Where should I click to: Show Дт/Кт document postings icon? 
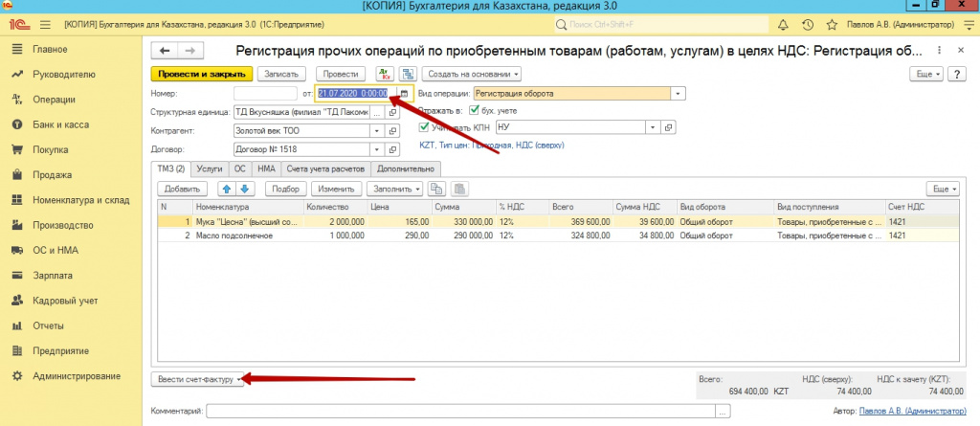pos(385,74)
